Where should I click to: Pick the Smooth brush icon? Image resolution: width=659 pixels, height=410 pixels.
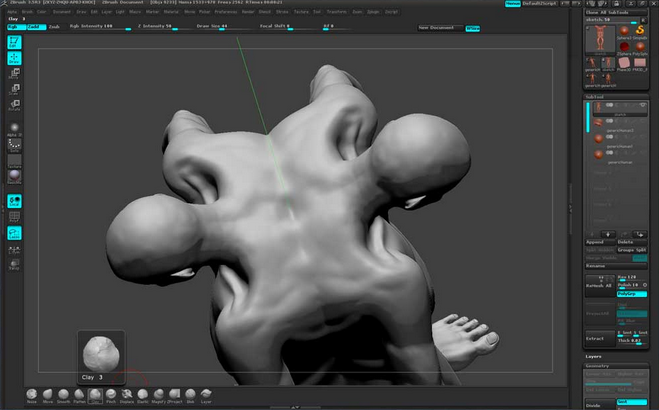click(63, 395)
